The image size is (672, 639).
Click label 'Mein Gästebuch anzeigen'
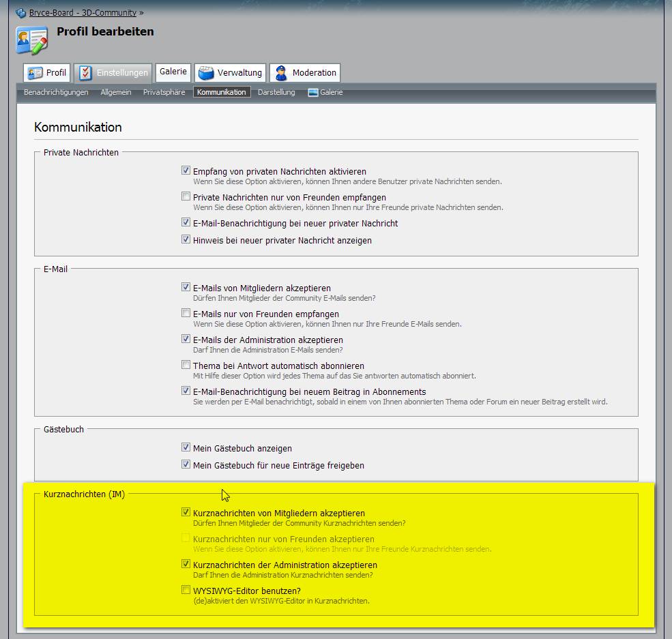(243, 449)
